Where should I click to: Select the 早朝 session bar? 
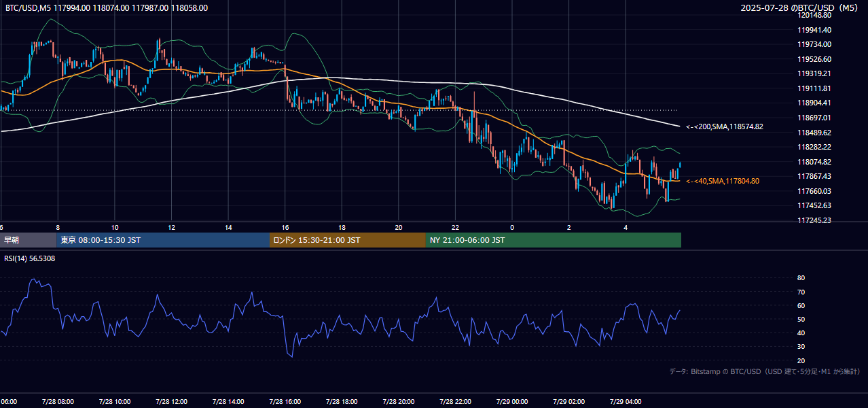(x=28, y=240)
